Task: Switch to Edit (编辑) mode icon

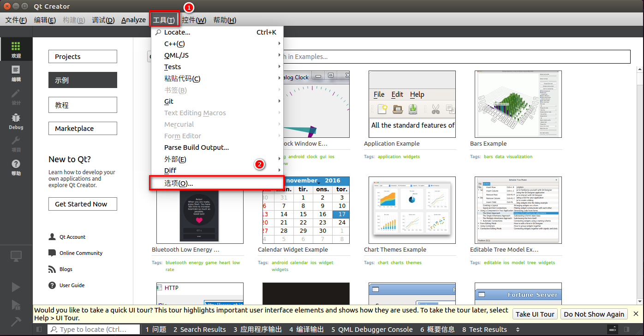Action: point(16,70)
